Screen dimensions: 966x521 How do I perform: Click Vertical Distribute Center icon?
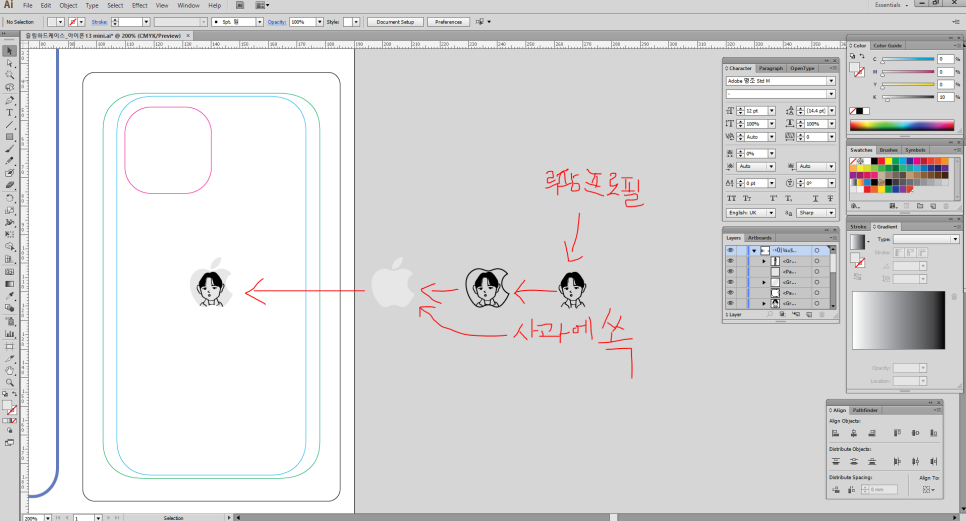pos(854,461)
